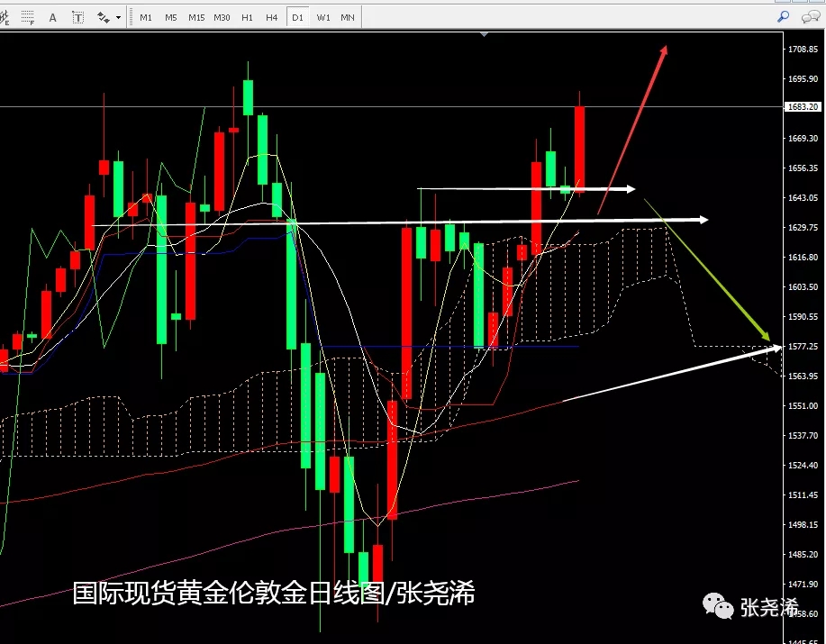
Task: Click price scale value 1603.50
Action: 803,286
